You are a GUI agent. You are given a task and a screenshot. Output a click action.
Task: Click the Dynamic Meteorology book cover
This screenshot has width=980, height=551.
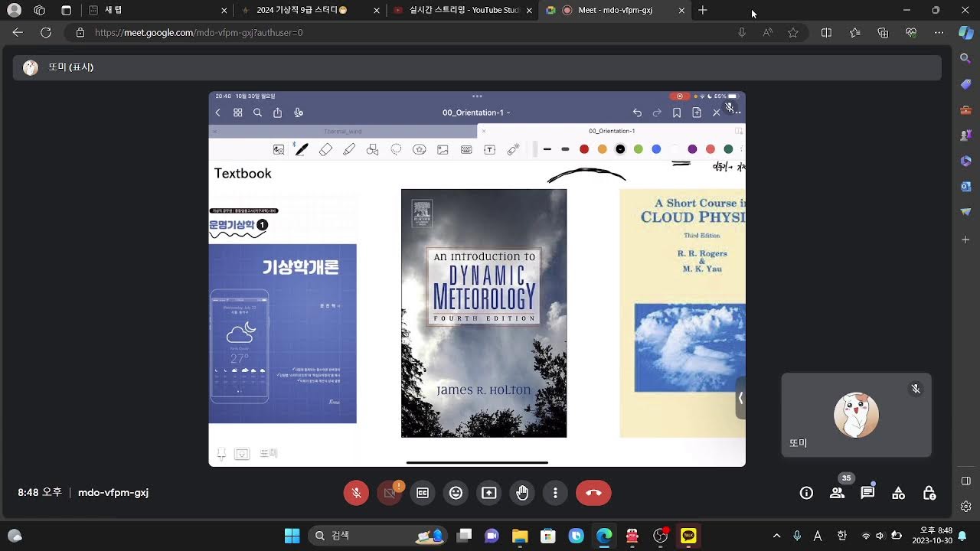coord(484,313)
